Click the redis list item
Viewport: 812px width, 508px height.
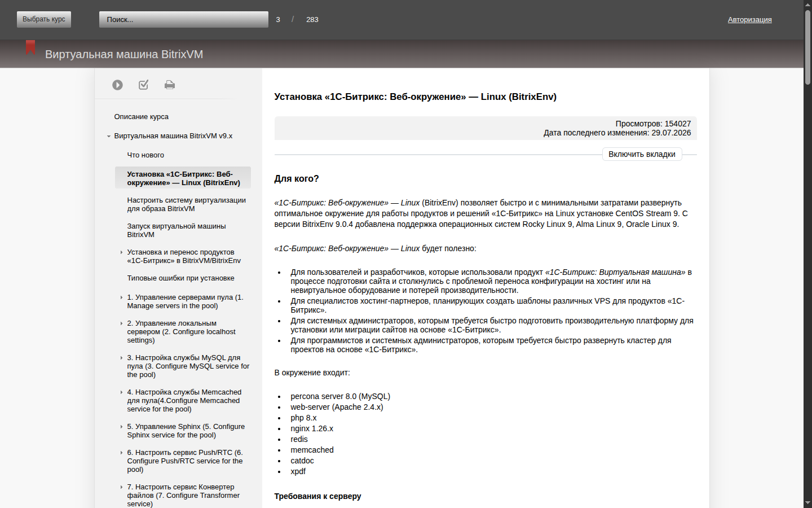click(x=299, y=439)
